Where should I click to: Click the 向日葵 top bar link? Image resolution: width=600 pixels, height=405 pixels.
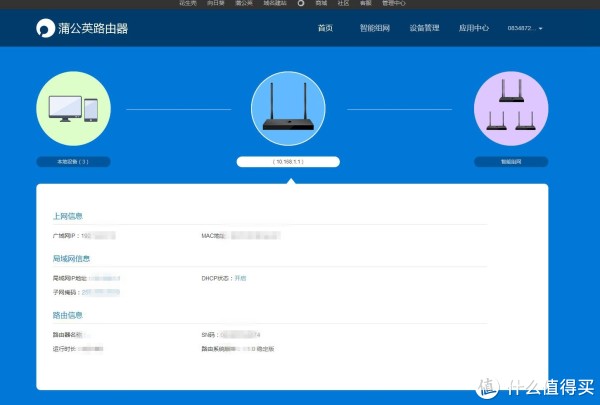point(215,3)
